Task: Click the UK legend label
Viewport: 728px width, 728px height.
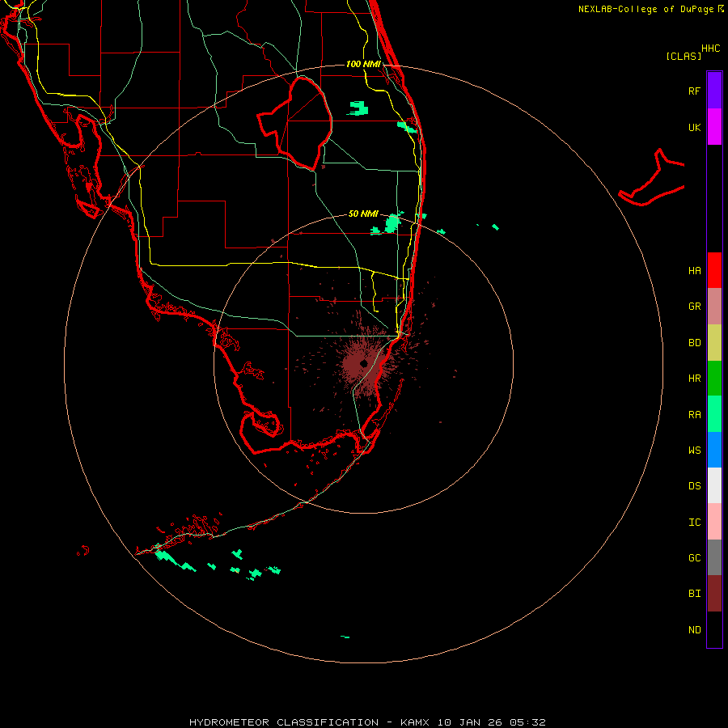Action: (x=694, y=127)
